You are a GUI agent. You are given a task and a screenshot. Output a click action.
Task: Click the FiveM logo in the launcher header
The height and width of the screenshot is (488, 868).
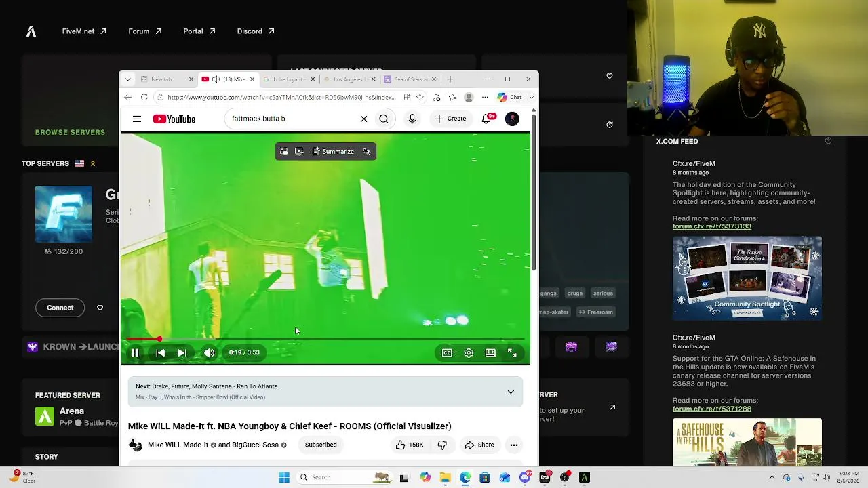click(31, 31)
